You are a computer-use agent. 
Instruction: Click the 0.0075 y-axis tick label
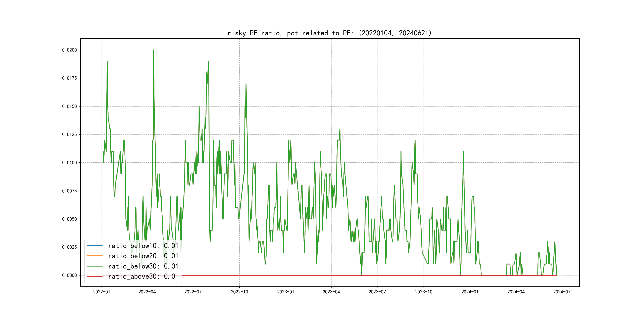click(x=70, y=191)
